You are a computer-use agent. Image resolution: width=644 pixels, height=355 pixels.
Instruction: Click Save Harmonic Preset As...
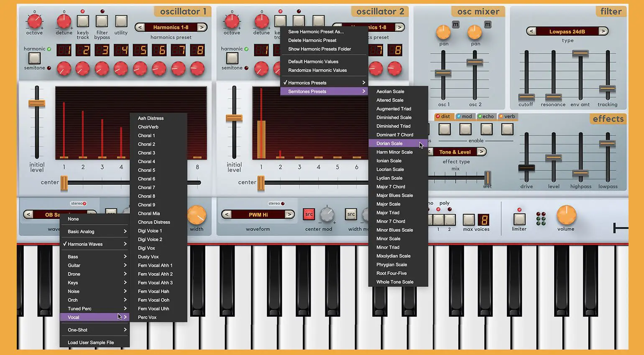point(316,32)
